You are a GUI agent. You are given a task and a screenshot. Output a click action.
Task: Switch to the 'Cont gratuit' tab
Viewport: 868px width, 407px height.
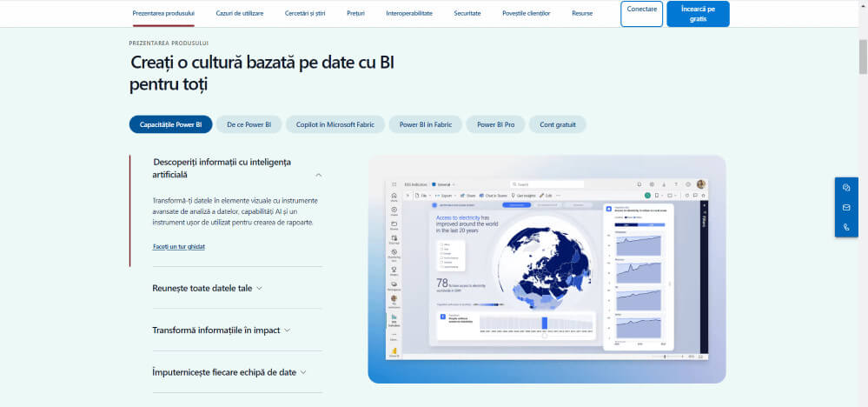click(558, 124)
